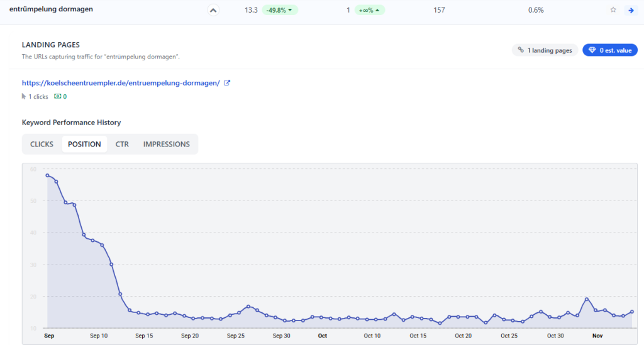644x345 pixels.
Task: Show the CTR chart tab
Action: point(122,144)
